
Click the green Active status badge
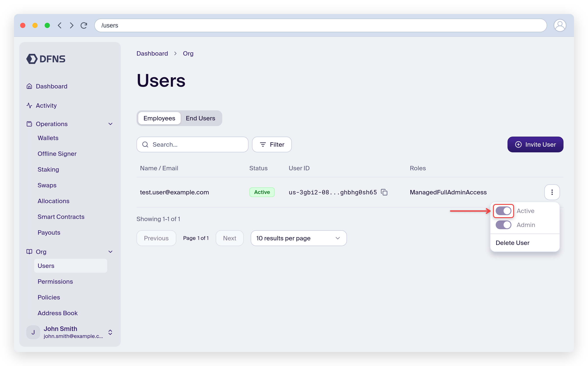tap(262, 192)
